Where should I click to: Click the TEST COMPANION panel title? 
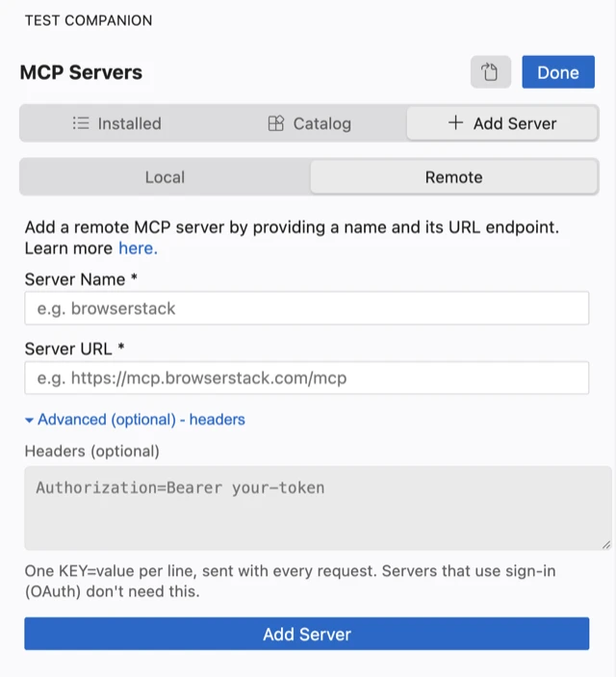click(x=89, y=20)
